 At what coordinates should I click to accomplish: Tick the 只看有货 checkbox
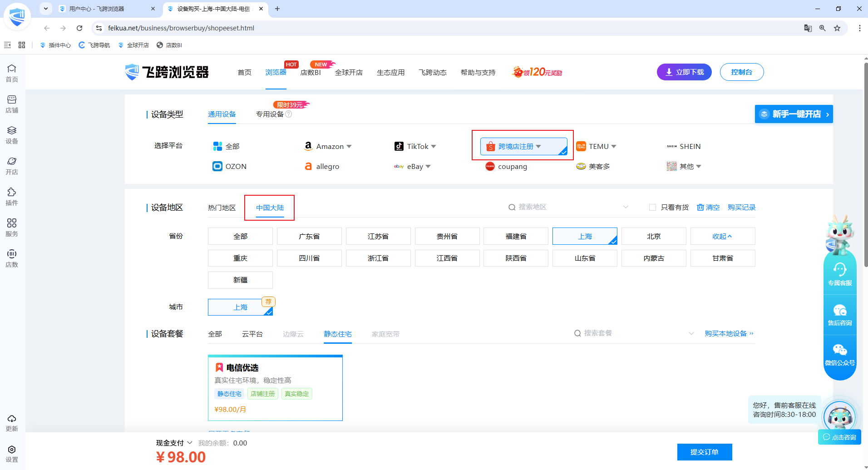click(652, 207)
